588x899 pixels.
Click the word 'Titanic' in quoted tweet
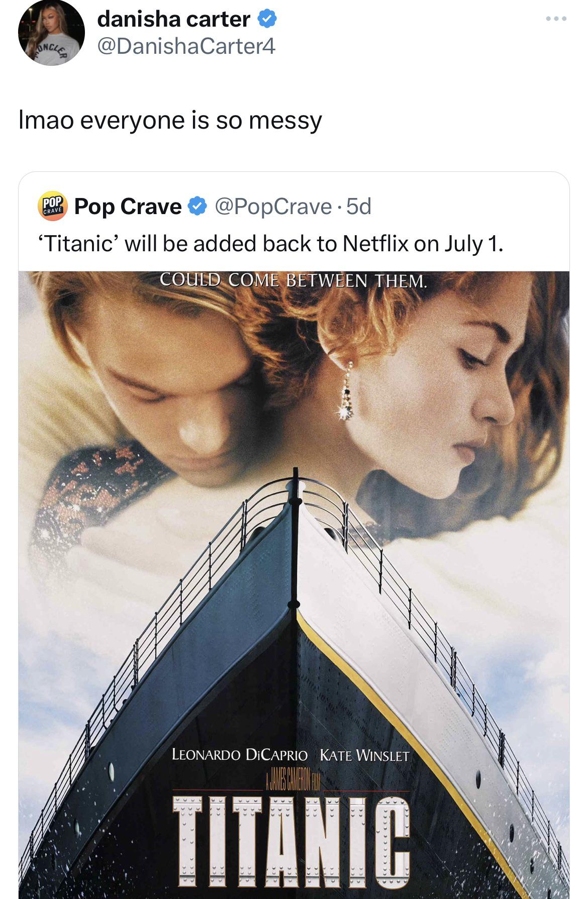79,244
